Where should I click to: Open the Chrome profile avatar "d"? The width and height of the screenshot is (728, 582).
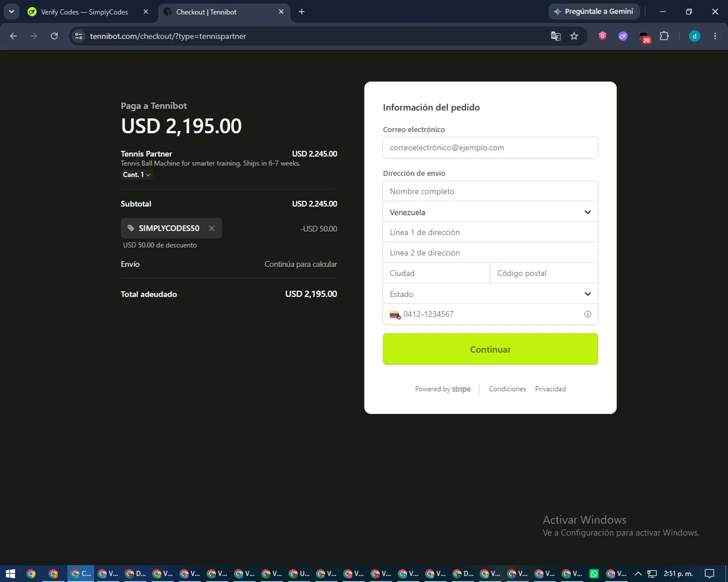695,36
